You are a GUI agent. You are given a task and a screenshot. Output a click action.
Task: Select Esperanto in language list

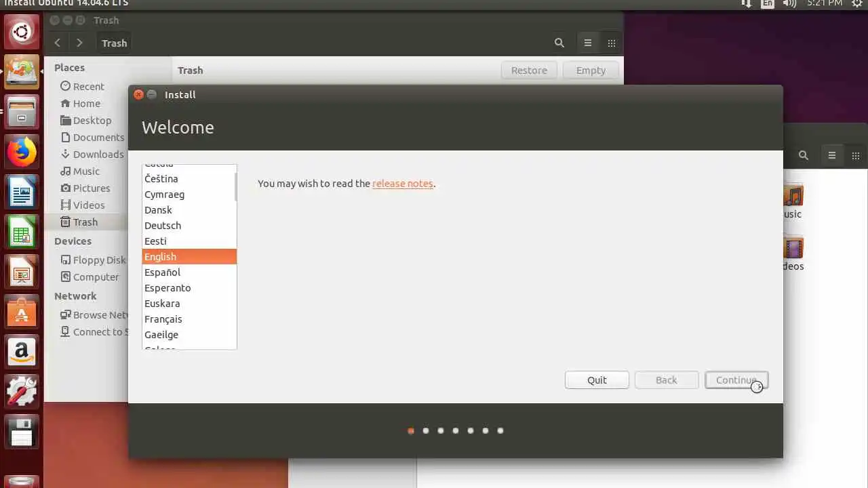(189, 288)
